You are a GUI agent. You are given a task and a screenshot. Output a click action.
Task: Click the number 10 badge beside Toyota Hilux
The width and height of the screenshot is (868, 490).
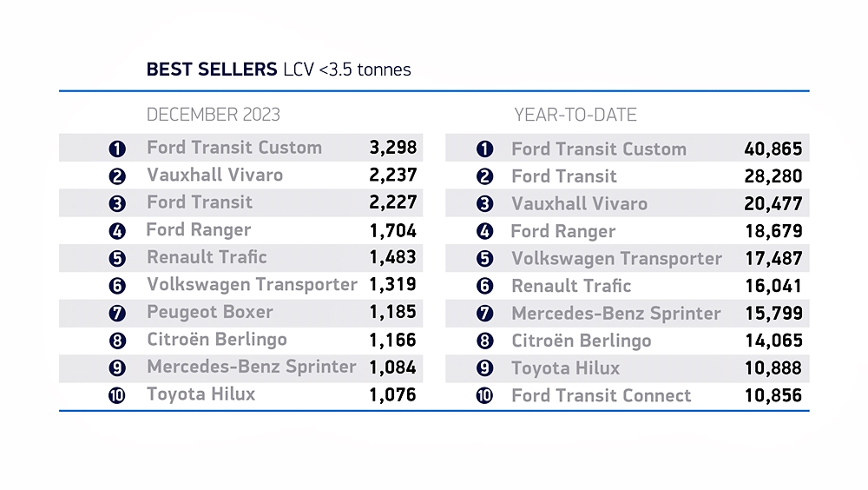pyautogui.click(x=118, y=395)
